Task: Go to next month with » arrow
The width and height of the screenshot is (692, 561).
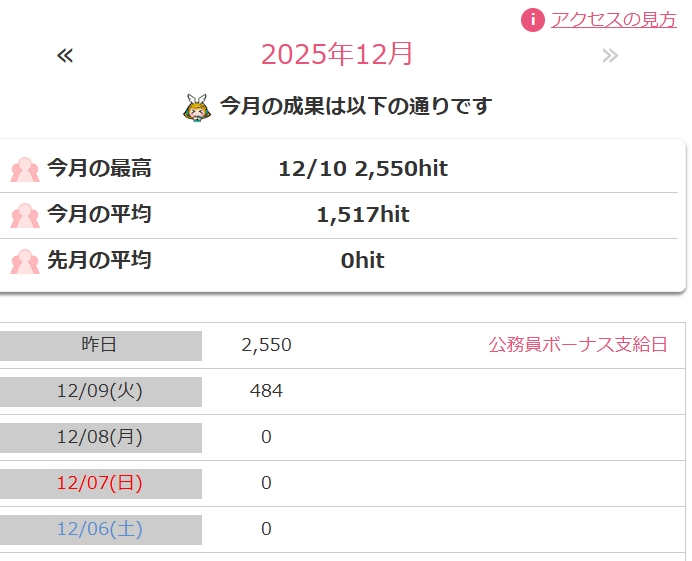Action: point(610,55)
